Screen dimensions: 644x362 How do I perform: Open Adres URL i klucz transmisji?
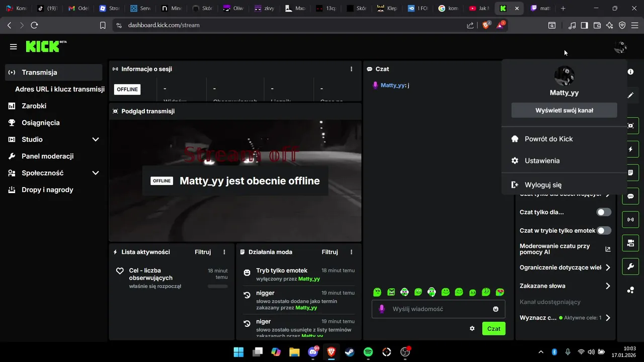click(x=60, y=89)
